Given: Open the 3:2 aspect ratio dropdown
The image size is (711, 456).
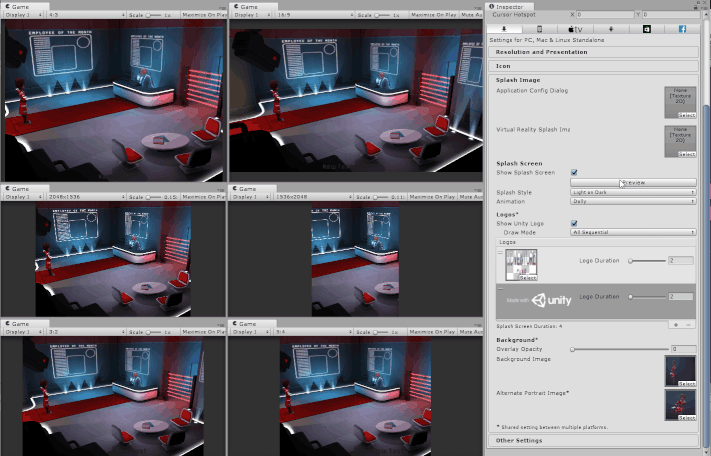Looking at the screenshot, I should click(x=86, y=332).
